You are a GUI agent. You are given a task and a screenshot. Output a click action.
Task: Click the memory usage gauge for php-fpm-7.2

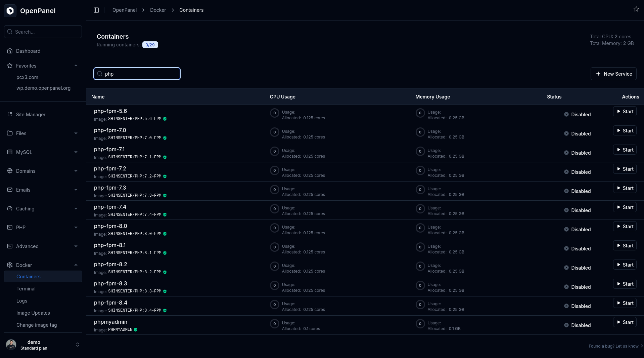click(x=420, y=170)
